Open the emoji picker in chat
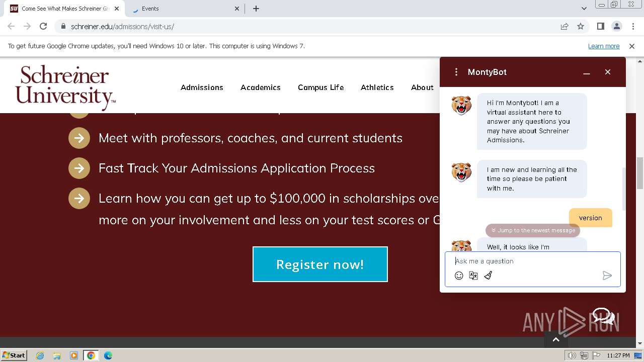Screen dimensions: 644x362 click(459, 276)
